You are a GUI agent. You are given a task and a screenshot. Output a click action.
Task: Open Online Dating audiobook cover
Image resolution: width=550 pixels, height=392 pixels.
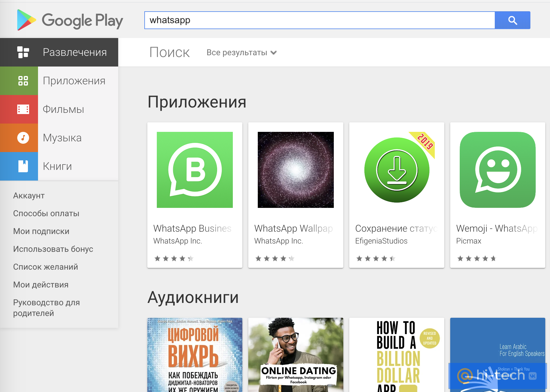(296, 355)
